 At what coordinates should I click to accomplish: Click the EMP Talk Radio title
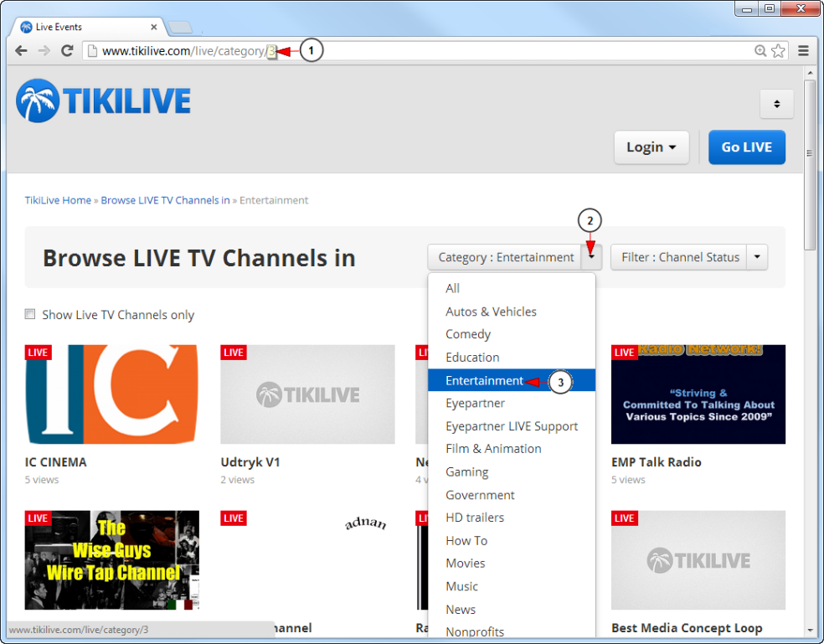(657, 462)
